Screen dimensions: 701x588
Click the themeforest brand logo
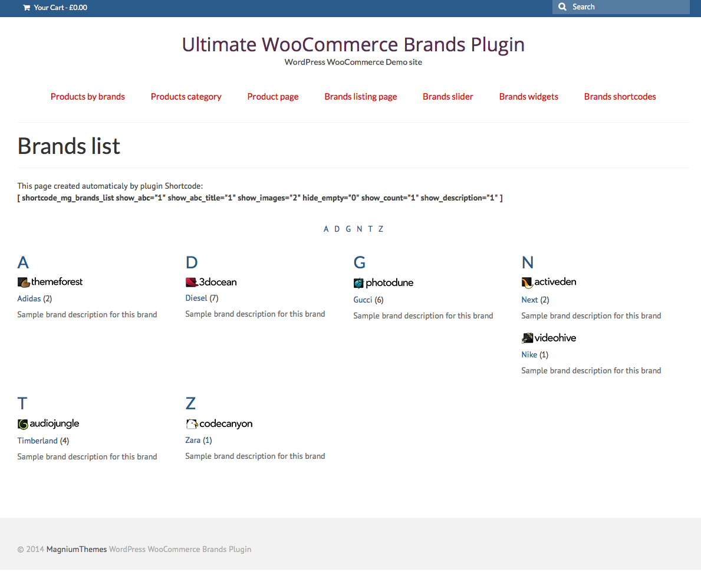[x=50, y=282]
